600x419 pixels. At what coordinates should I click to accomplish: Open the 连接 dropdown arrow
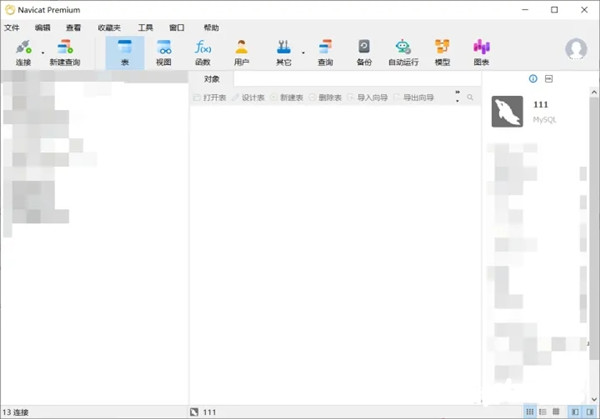(x=43, y=53)
